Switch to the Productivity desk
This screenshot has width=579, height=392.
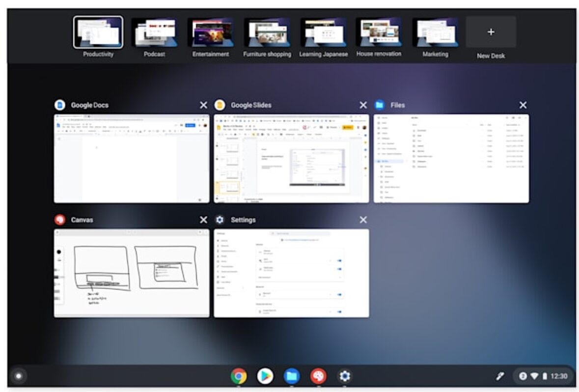point(98,32)
